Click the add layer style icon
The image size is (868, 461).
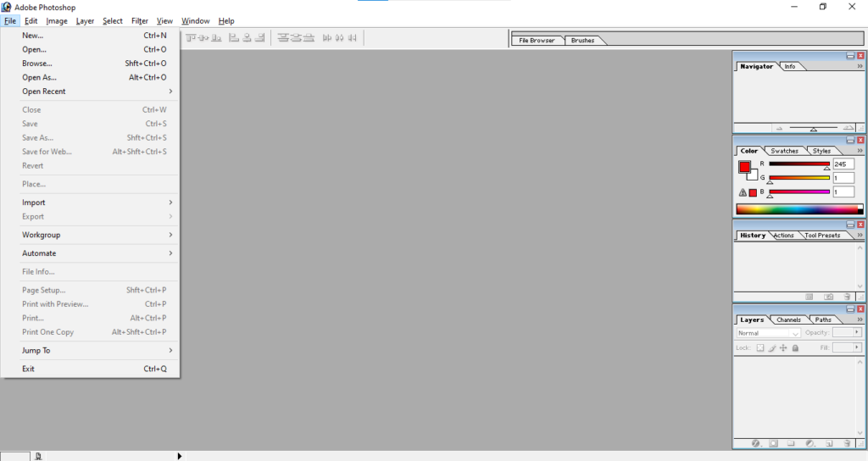point(756,443)
